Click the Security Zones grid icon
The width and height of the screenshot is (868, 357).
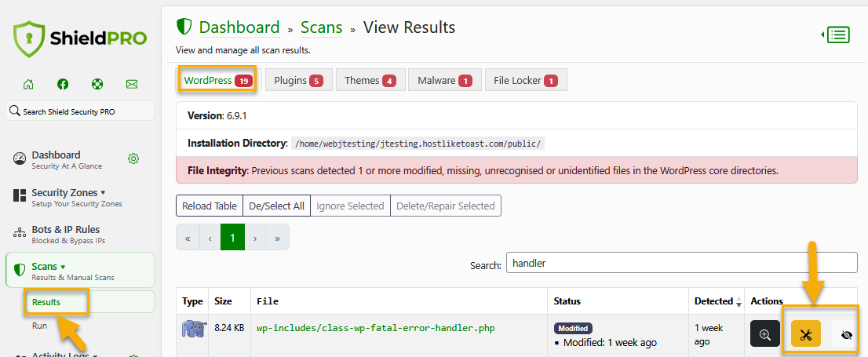click(20, 196)
